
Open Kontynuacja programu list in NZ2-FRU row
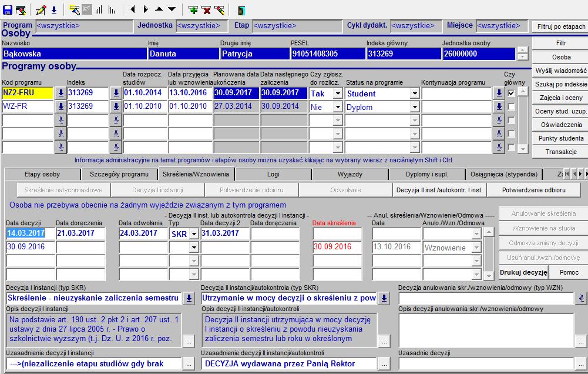(498, 93)
